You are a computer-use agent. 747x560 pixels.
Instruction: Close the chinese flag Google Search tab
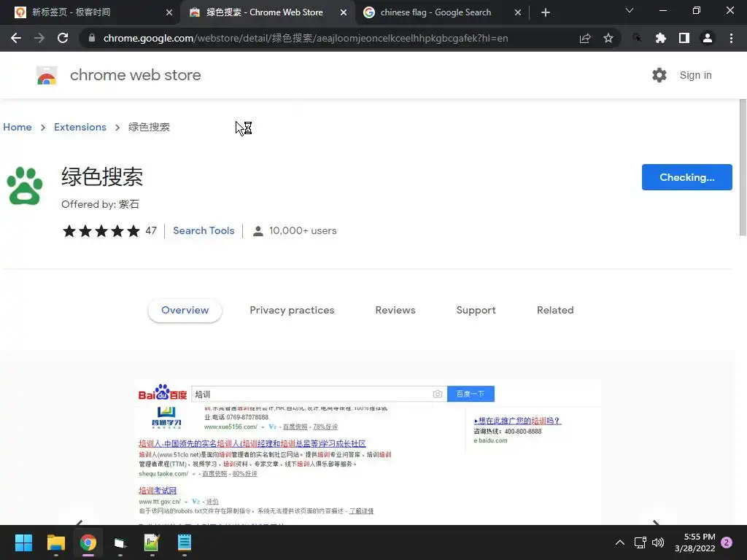pyautogui.click(x=518, y=12)
